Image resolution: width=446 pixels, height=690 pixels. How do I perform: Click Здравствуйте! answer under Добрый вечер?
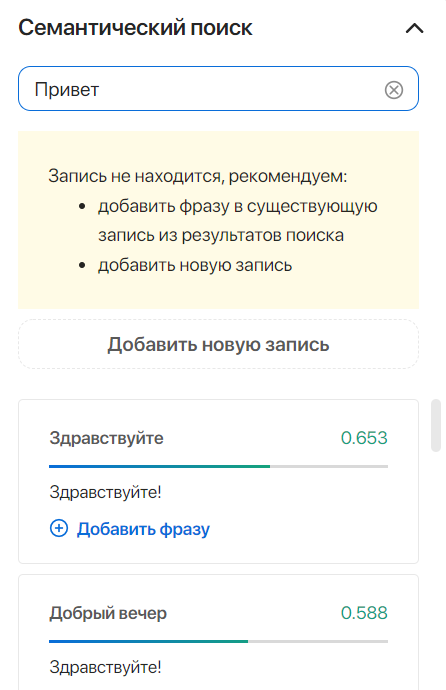(x=106, y=667)
